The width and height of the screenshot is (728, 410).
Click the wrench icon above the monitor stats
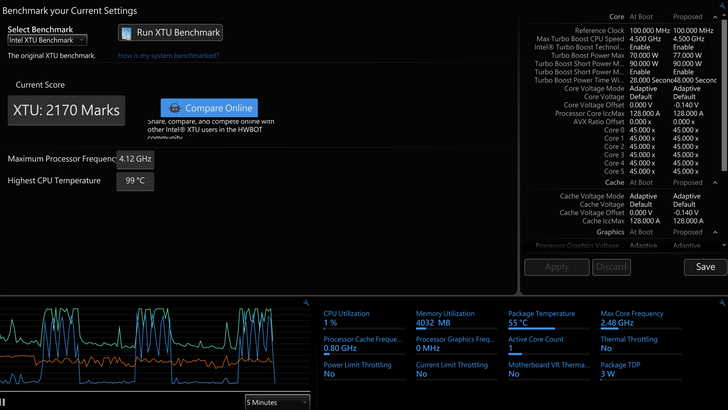click(721, 302)
